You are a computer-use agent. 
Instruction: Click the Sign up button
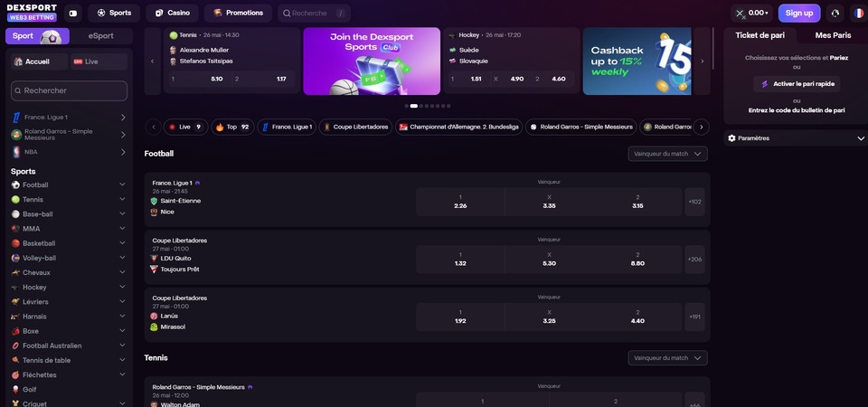(x=798, y=13)
